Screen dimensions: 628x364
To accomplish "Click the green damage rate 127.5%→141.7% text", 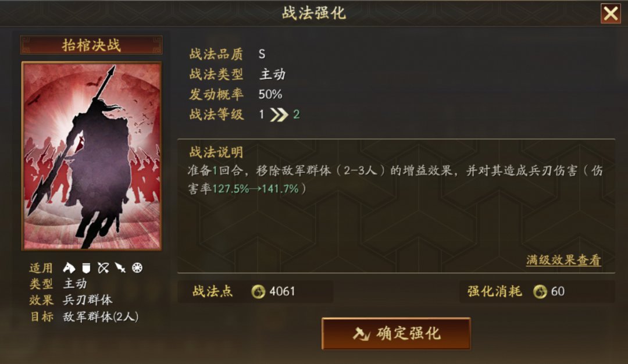I will point(255,188).
